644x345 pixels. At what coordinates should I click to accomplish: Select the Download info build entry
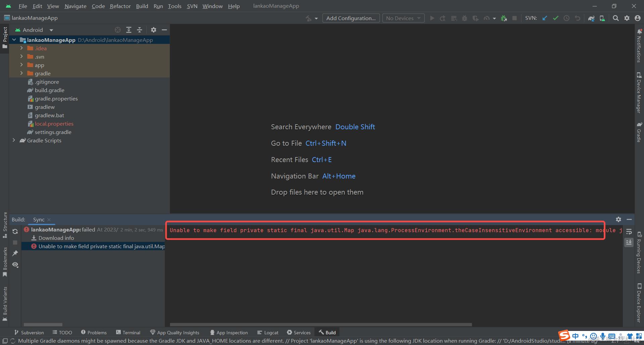click(56, 238)
